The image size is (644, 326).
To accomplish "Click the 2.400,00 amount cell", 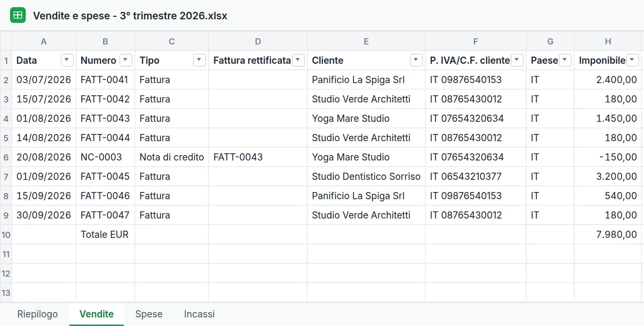I will [x=608, y=80].
